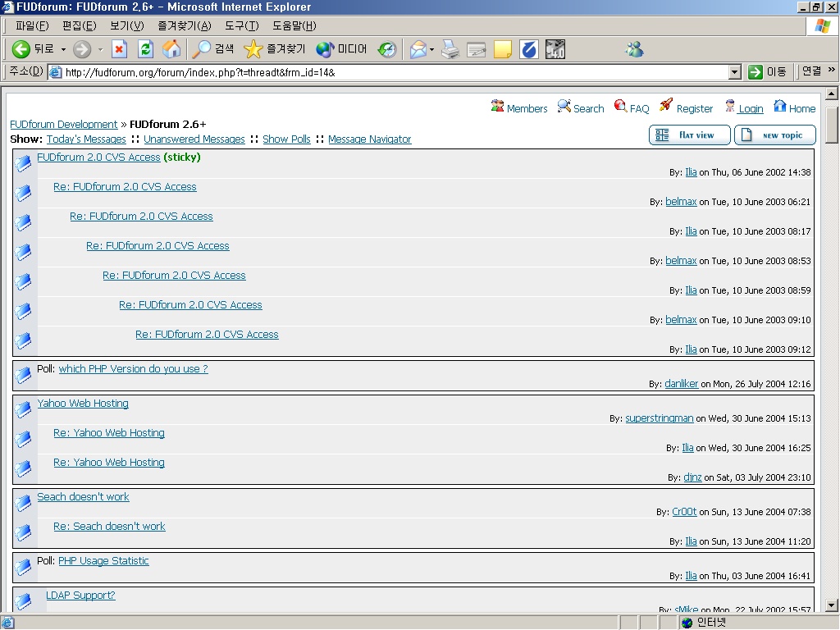The height and width of the screenshot is (630, 840).
Task: Click the magnifier icon next to FAQ
Action: pyautogui.click(x=620, y=106)
